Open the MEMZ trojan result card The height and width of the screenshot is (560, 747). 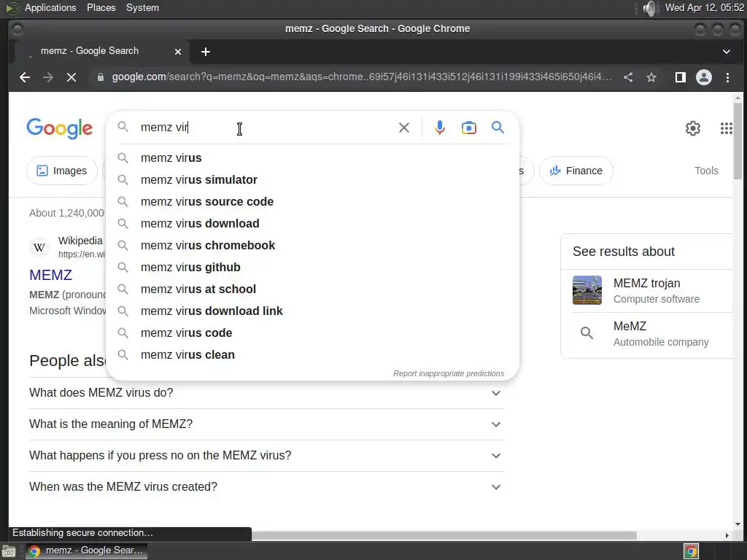click(x=651, y=290)
